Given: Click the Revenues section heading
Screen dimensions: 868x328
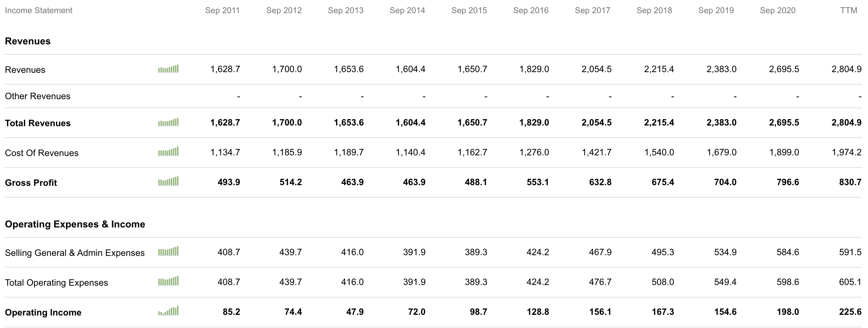Looking at the screenshot, I should point(28,41).
